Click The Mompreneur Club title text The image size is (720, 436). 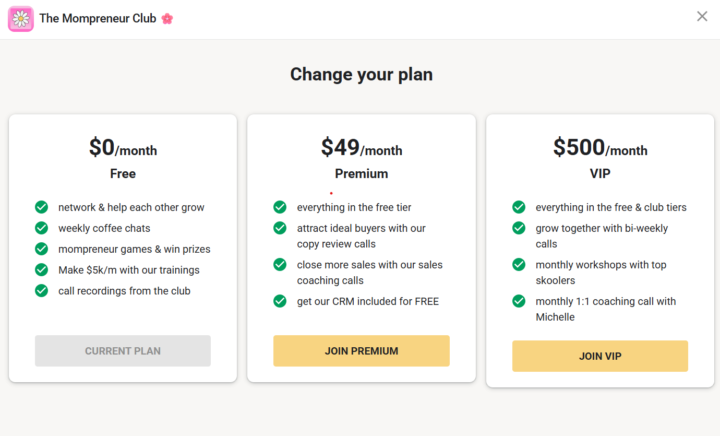(97, 18)
